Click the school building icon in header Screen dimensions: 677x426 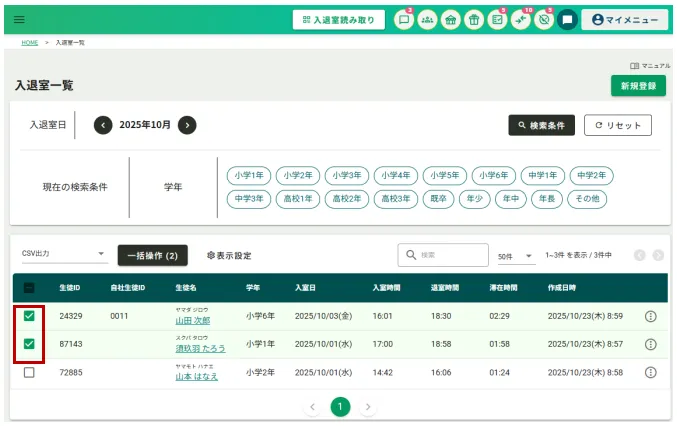451,20
